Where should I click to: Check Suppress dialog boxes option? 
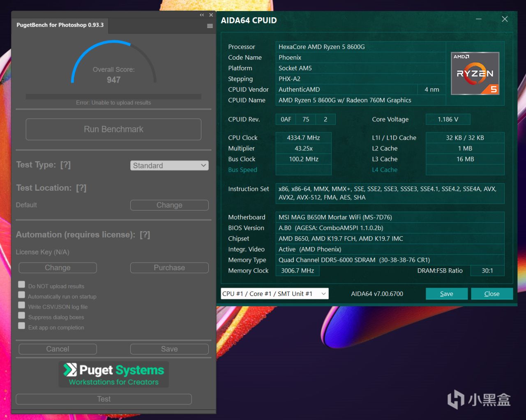[22, 315]
